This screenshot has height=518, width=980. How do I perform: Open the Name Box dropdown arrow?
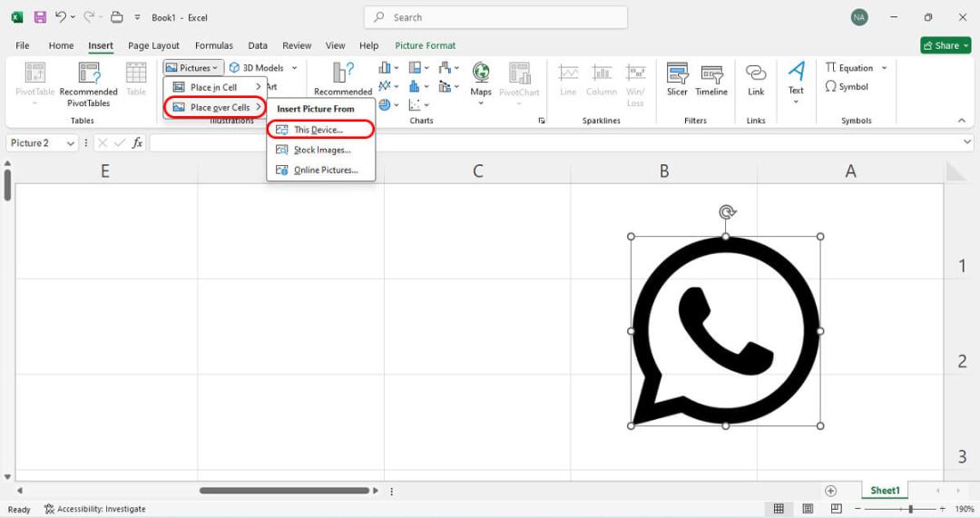71,143
